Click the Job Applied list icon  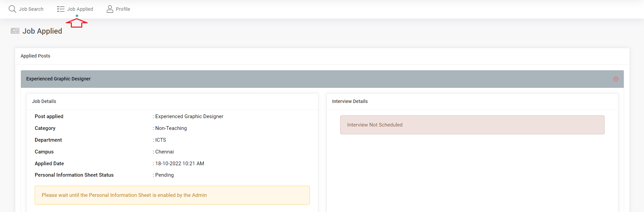click(x=61, y=9)
